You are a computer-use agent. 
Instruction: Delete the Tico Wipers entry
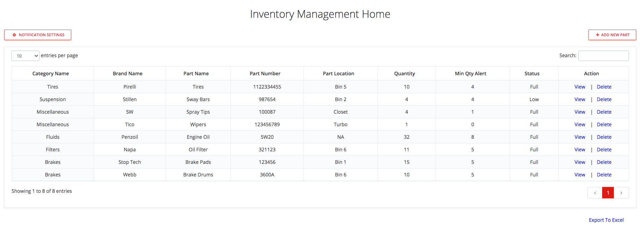pos(604,124)
